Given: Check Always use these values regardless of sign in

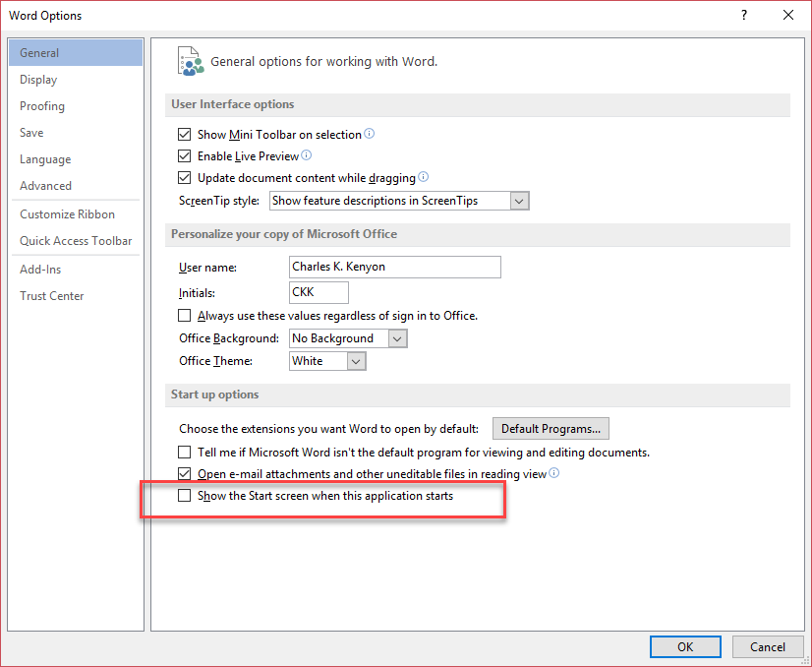Looking at the screenshot, I should 185,316.
